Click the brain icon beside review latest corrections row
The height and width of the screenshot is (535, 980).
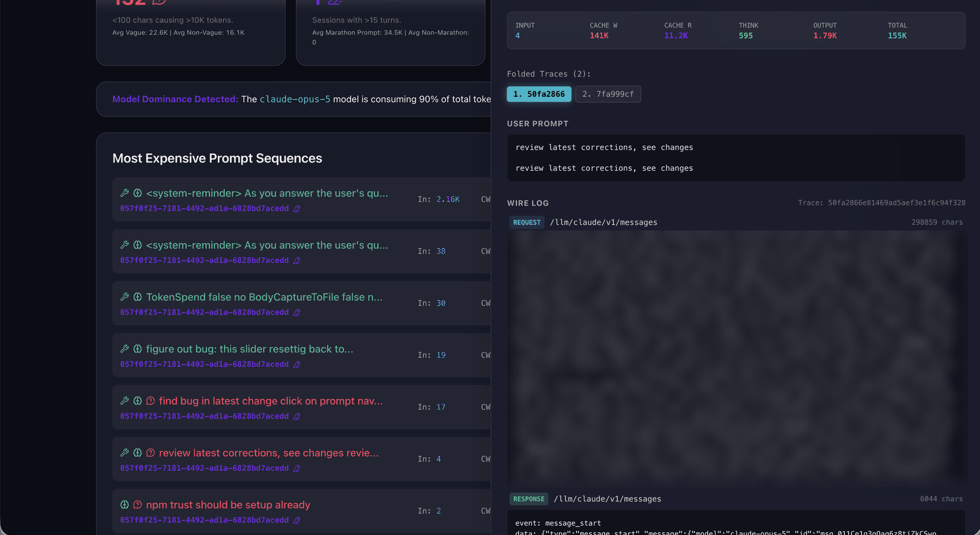pos(138,453)
